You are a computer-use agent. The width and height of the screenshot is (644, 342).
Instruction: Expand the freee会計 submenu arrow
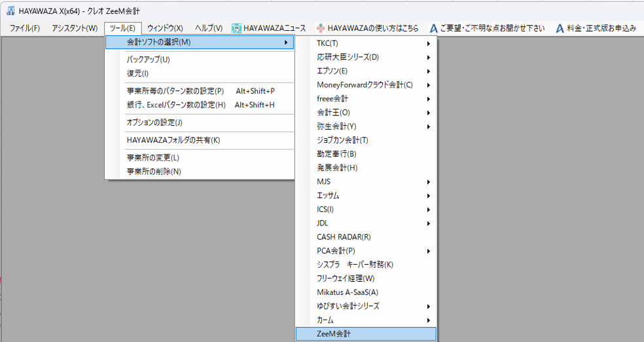pyautogui.click(x=429, y=99)
